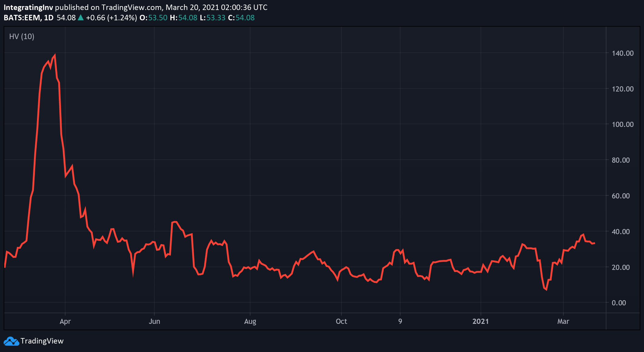Click the volatility peak near 140
The width and height of the screenshot is (644, 352).
click(55, 56)
